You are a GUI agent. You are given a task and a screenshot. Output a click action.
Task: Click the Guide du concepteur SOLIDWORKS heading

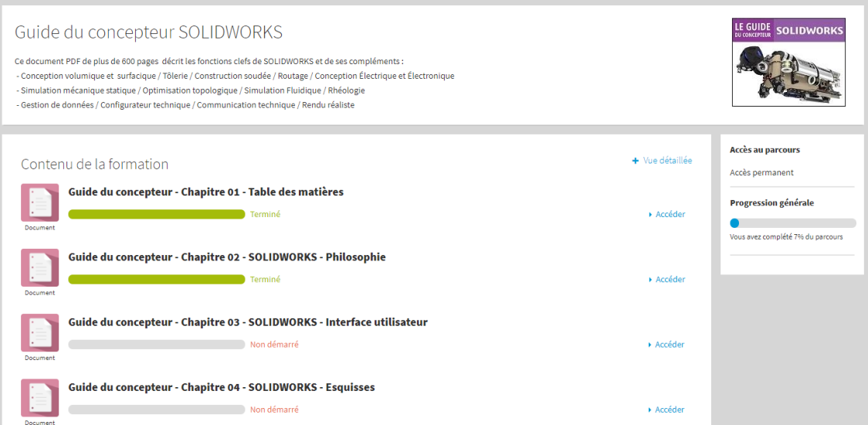148,32
